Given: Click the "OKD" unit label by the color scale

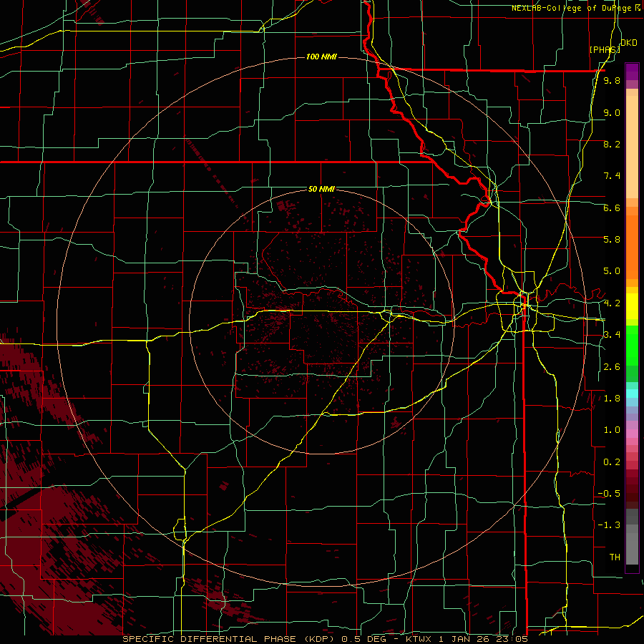Looking at the screenshot, I should (x=629, y=43).
